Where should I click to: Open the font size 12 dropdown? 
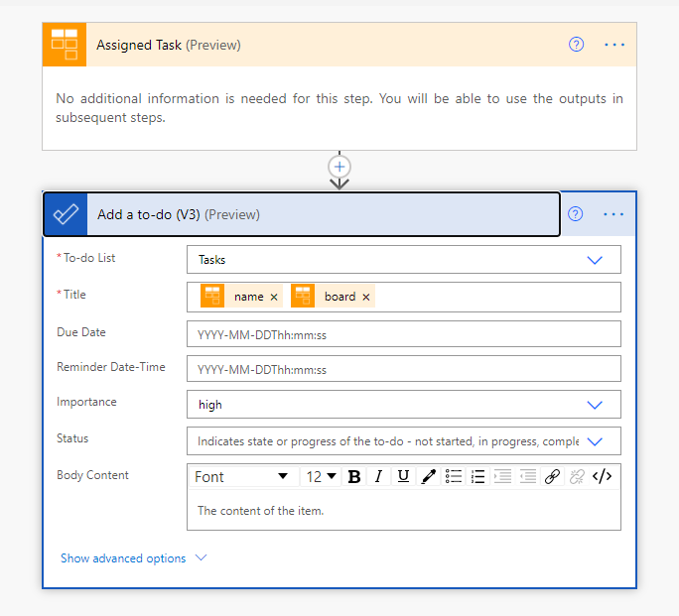pyautogui.click(x=321, y=477)
